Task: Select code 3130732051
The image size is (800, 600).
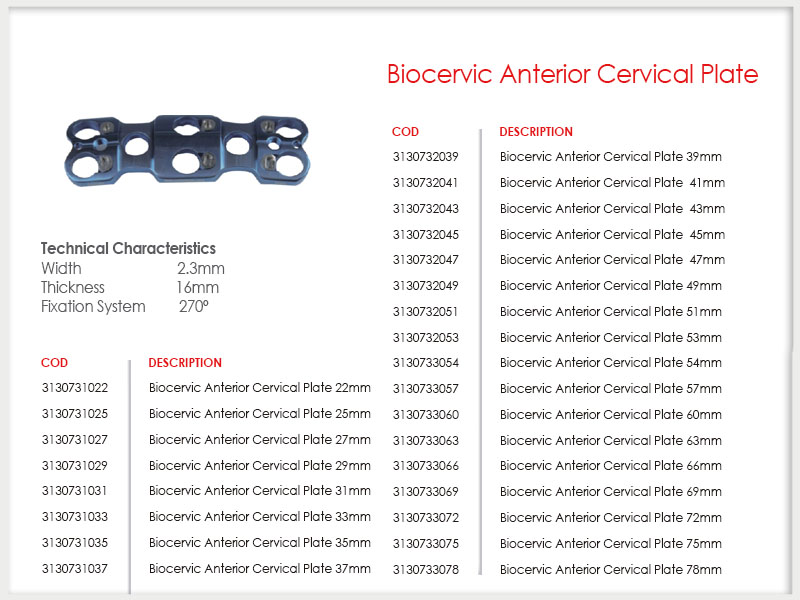Action: [x=426, y=312]
